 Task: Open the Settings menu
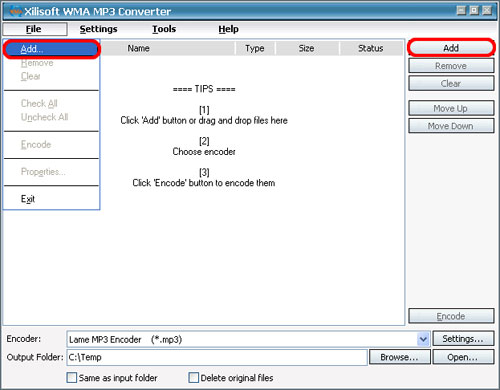[98, 29]
